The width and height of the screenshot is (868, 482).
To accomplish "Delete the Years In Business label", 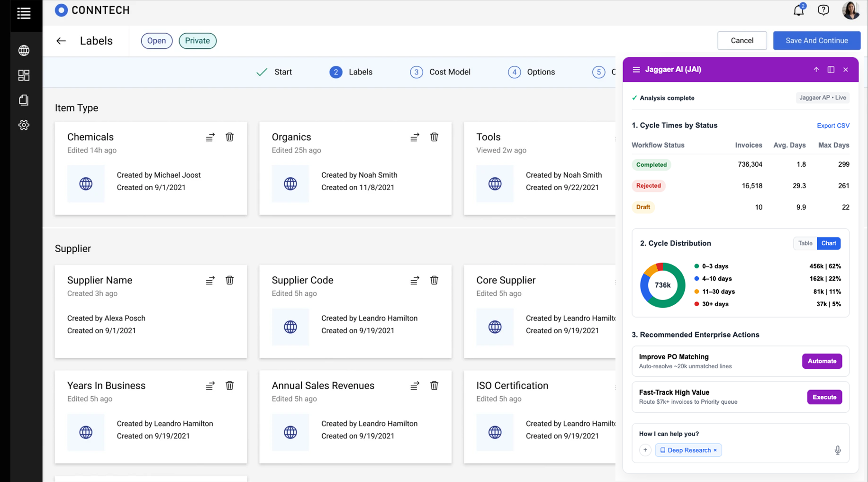I will 230,385.
